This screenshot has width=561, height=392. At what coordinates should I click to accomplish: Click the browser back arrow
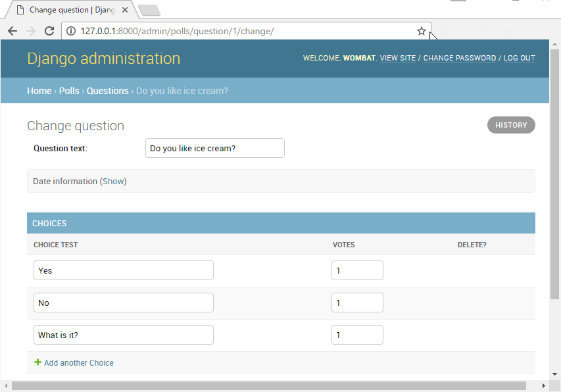pos(12,30)
